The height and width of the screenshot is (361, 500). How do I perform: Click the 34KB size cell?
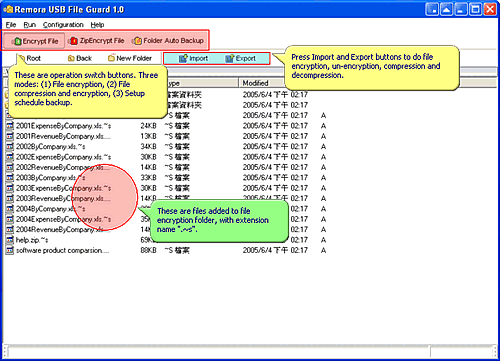148,147
